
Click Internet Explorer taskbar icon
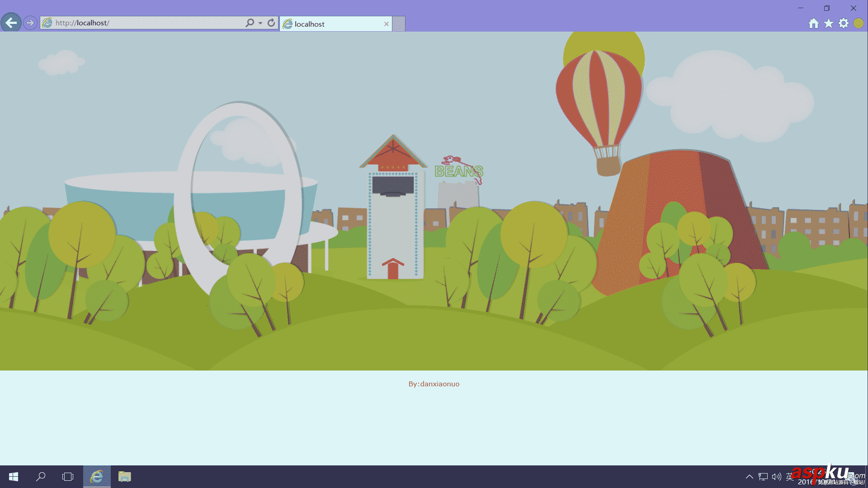pos(97,477)
